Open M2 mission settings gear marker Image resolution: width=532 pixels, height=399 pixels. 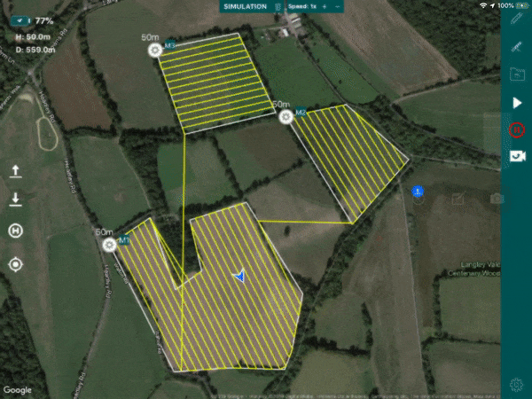(286, 117)
